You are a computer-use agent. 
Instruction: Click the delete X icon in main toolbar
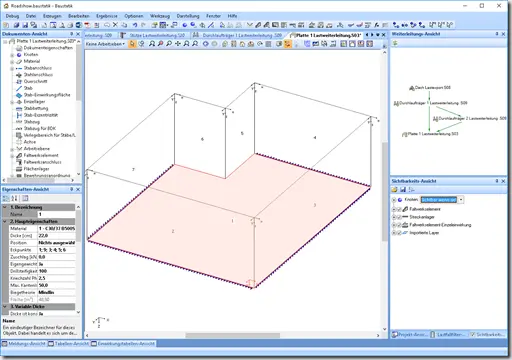coord(115,25)
